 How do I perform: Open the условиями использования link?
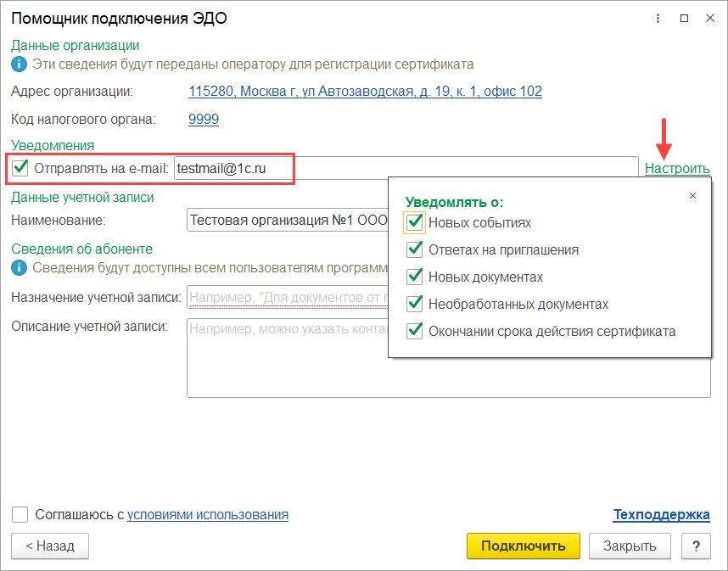pyautogui.click(x=208, y=514)
